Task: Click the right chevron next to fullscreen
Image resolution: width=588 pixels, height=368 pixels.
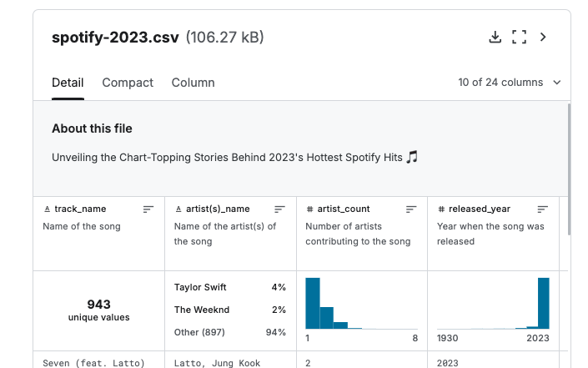Action: (543, 37)
